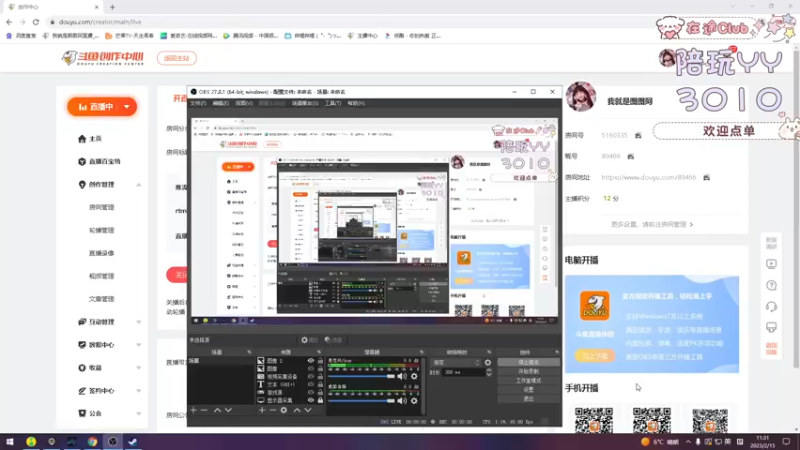The height and width of the screenshot is (450, 800).
Task: Open 编辑(E) menu in OBS
Action: tap(221, 103)
